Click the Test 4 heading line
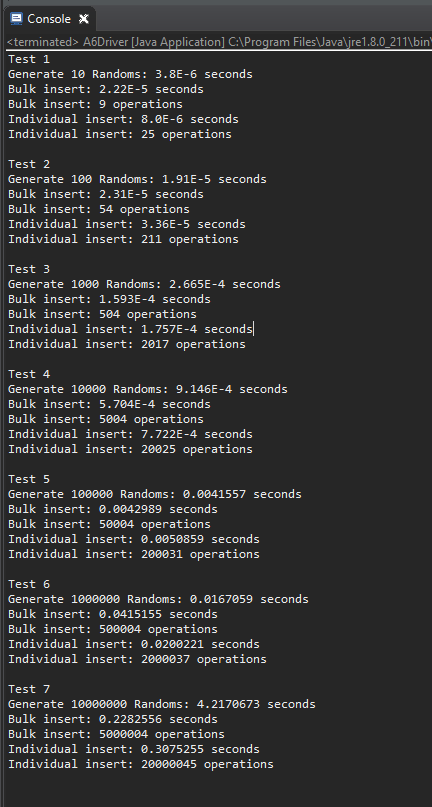Viewport: 432px width, 807px height. tap(29, 374)
